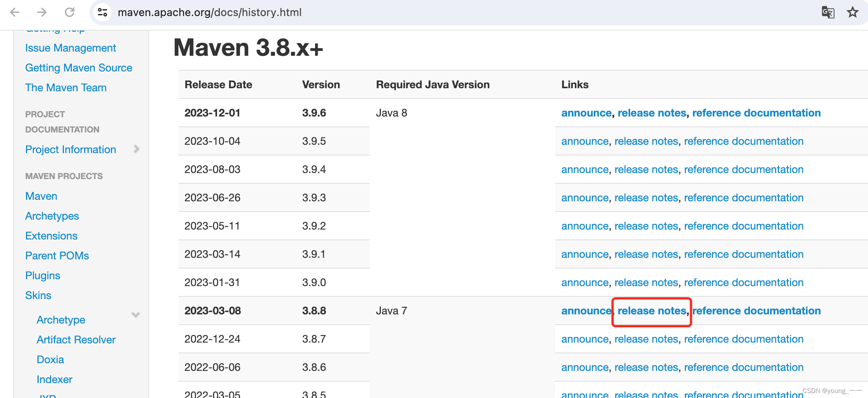Open the 3.9.5 announce link
The width and height of the screenshot is (868, 398).
click(x=585, y=141)
